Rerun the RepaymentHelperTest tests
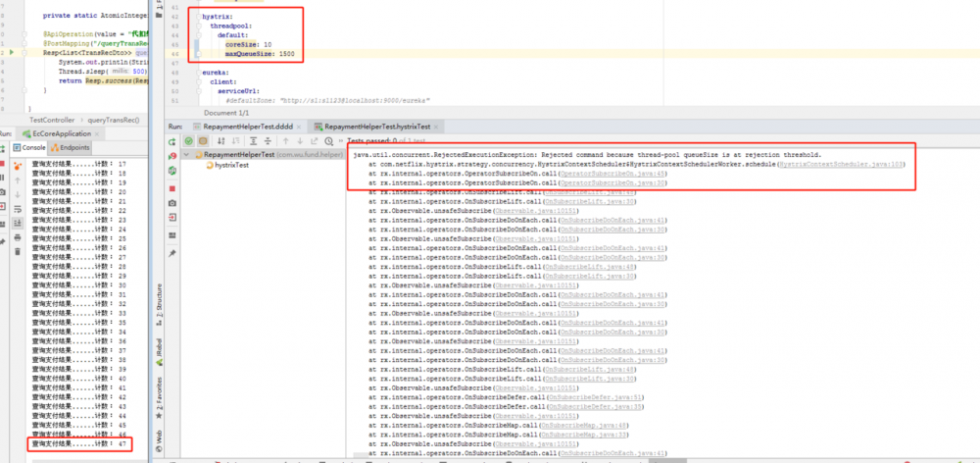 pyautogui.click(x=171, y=142)
